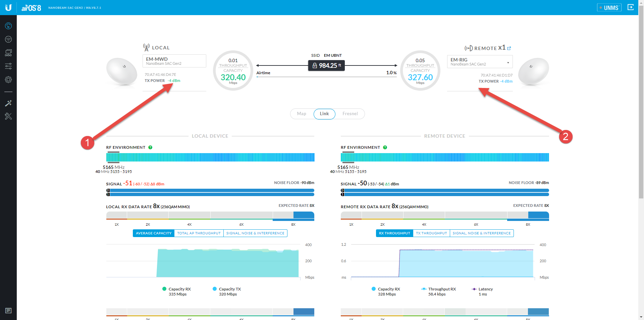
Task: Open the Services sliders sidebar icon
Action: pos(8,66)
